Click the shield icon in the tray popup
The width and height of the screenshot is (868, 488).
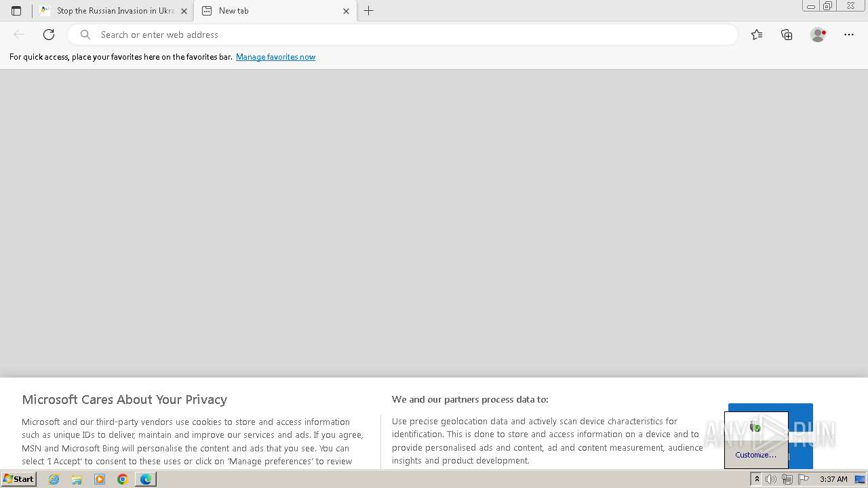coord(755,426)
